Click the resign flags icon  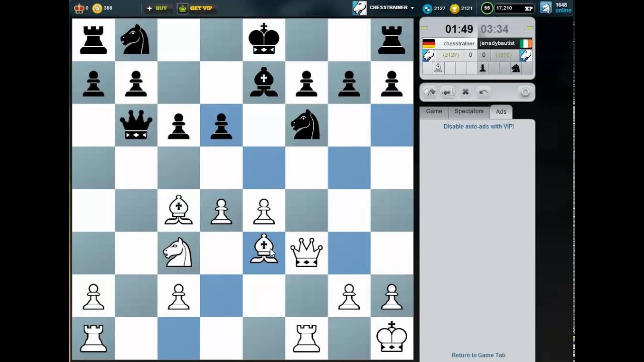[430, 92]
